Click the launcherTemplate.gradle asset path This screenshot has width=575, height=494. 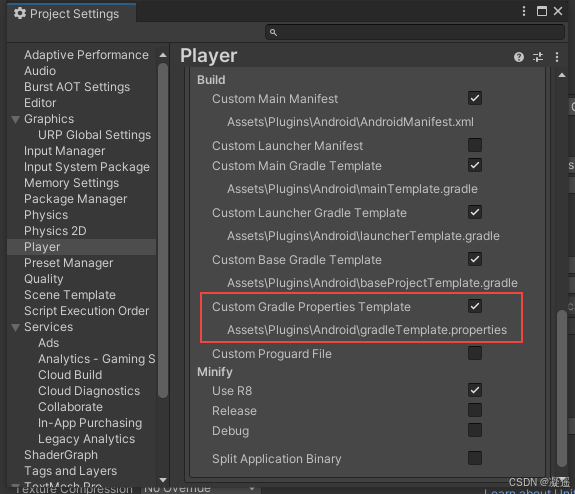363,236
